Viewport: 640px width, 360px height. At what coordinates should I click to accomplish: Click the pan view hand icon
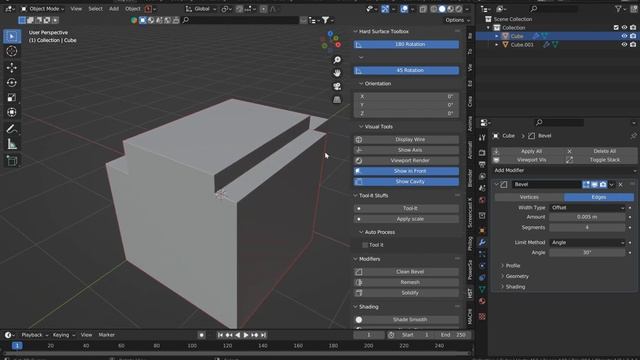[337, 73]
